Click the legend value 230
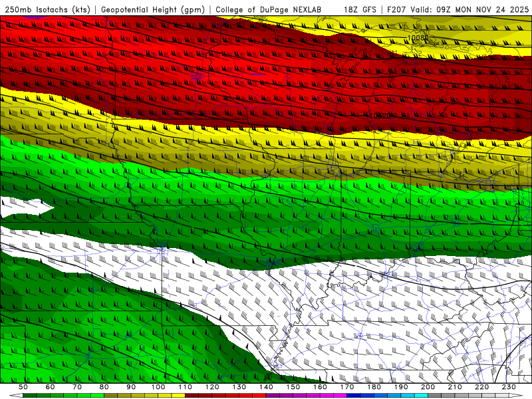This screenshot has height=399, width=532. (x=509, y=387)
